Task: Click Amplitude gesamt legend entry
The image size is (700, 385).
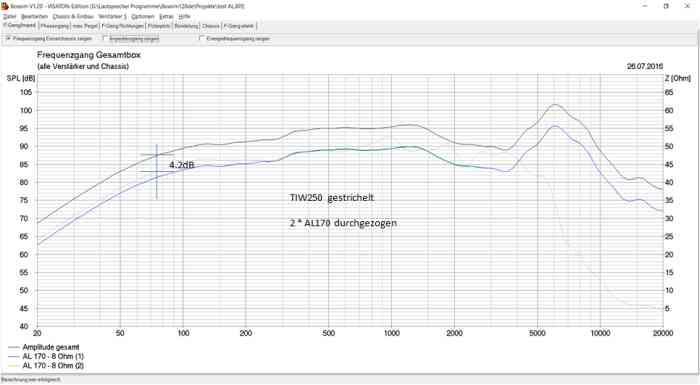Action: point(44,347)
